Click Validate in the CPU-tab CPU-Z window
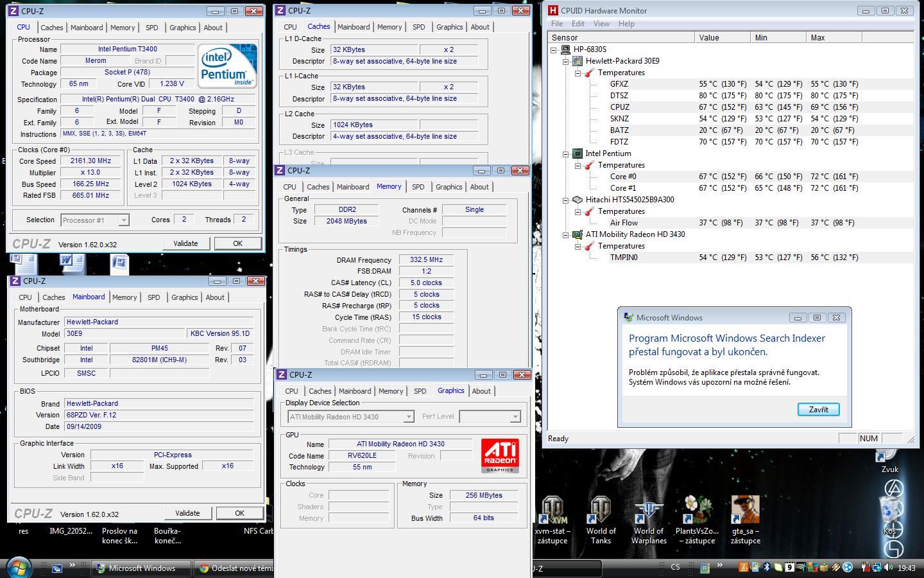The height and width of the screenshot is (578, 924). pyautogui.click(x=185, y=243)
